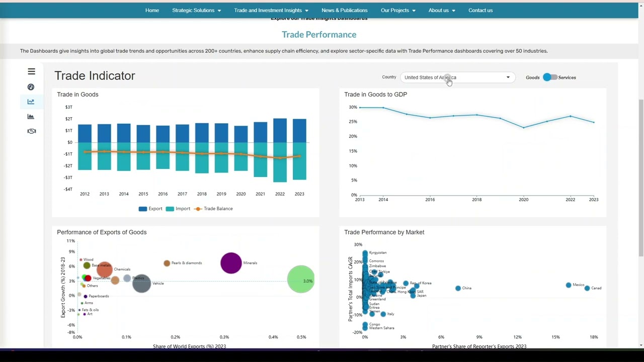
Task: Click the Services label next to switch
Action: [567, 77]
